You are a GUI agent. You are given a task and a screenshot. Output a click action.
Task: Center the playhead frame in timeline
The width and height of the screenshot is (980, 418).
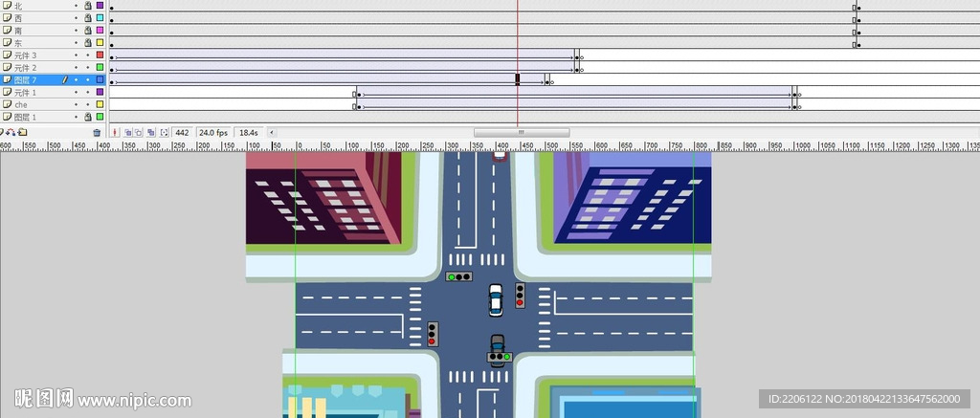115,132
